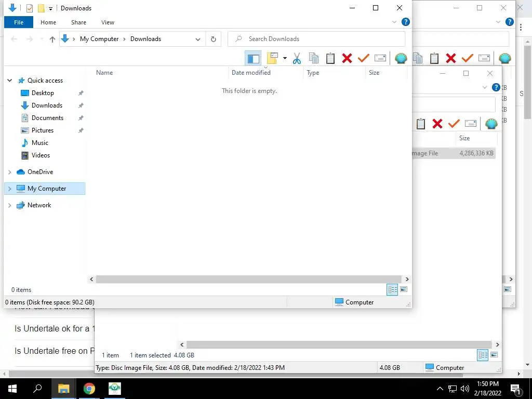
Task: Open the Share ribbon tab
Action: tap(78, 22)
